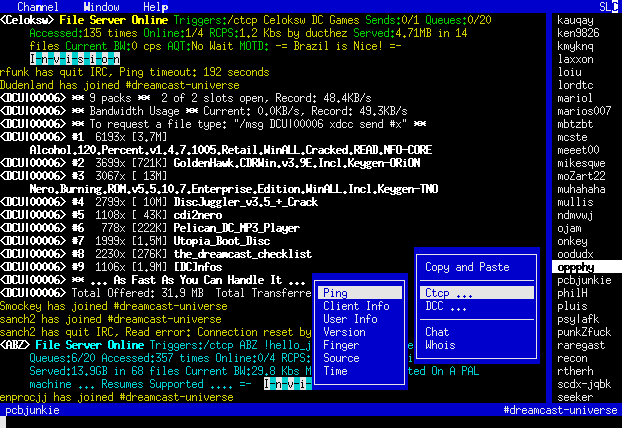
Task: Click the Invision tag under Celoksw's message
Action: 75,59
